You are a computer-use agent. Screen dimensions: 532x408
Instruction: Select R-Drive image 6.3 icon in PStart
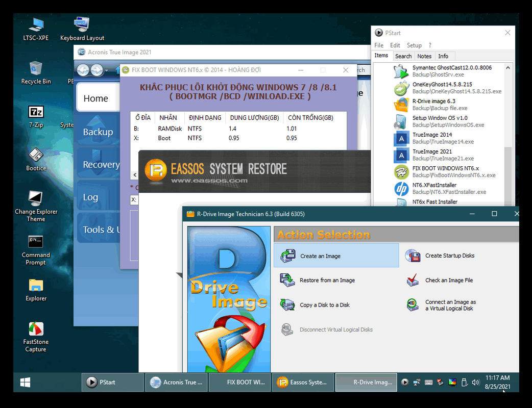401,105
